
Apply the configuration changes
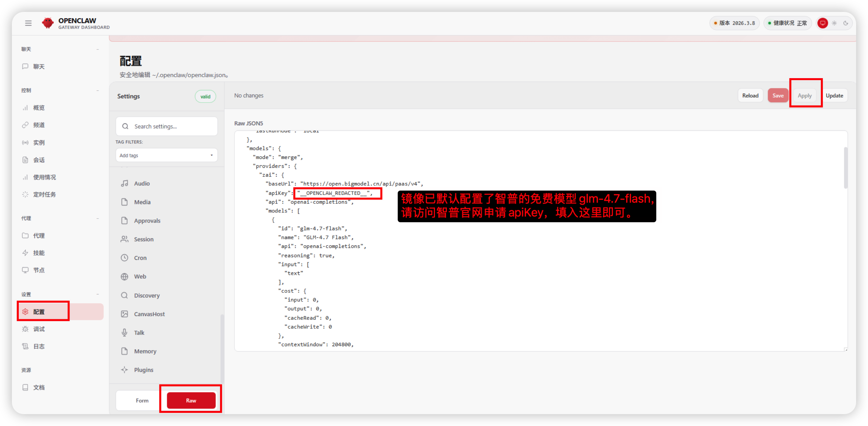click(x=805, y=95)
